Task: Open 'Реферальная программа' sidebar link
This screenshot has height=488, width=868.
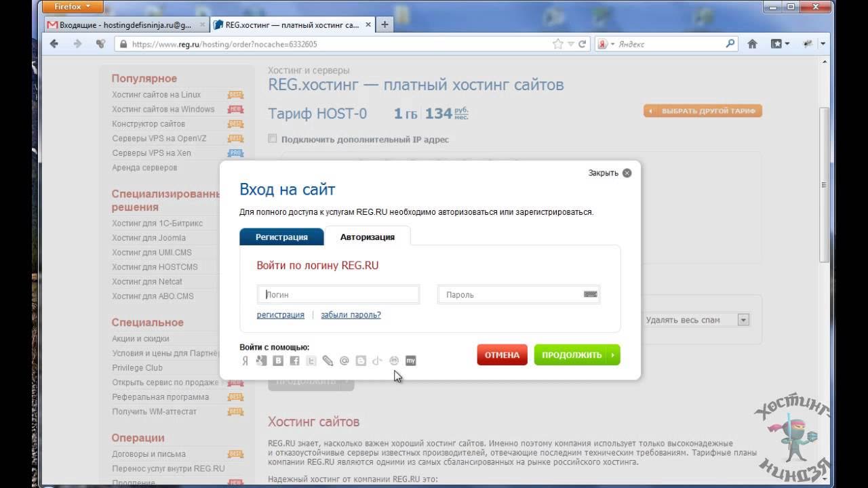Action: (160, 396)
